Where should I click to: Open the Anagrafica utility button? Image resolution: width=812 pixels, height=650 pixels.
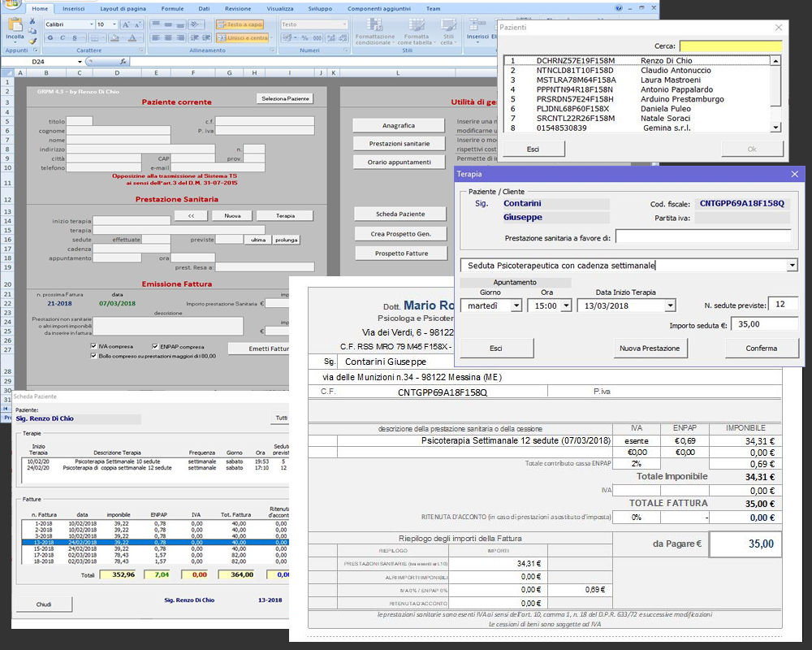coord(398,125)
